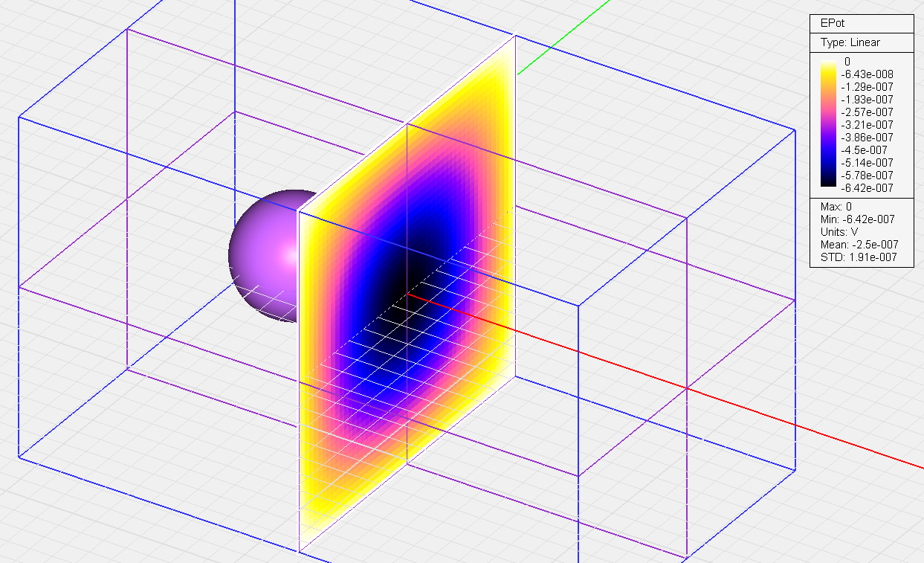Click the legend value 0
The width and height of the screenshot is (924, 563).
(847, 61)
